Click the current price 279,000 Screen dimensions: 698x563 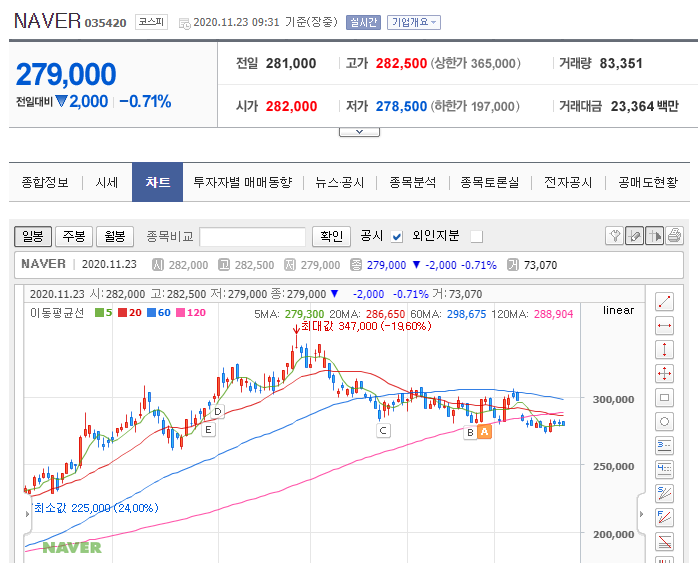pyautogui.click(x=66, y=74)
